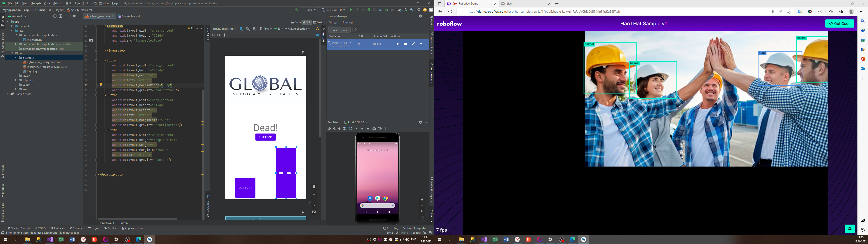The width and height of the screenshot is (868, 244).
Task: Click Sync Project with Gradle Files icon
Action: tap(400, 10)
